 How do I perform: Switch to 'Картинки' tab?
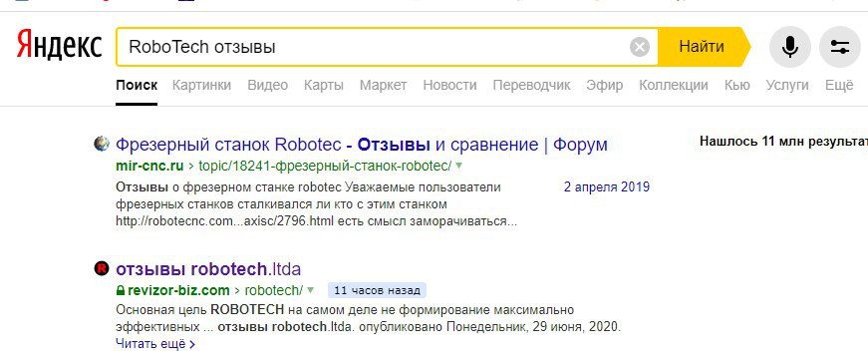pos(201,86)
